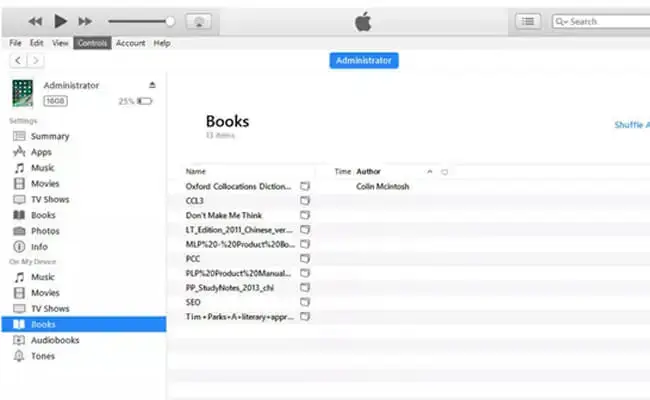Select the PP_StudyNotes_2013_chi book
This screenshot has width=650, height=400.
click(230, 288)
